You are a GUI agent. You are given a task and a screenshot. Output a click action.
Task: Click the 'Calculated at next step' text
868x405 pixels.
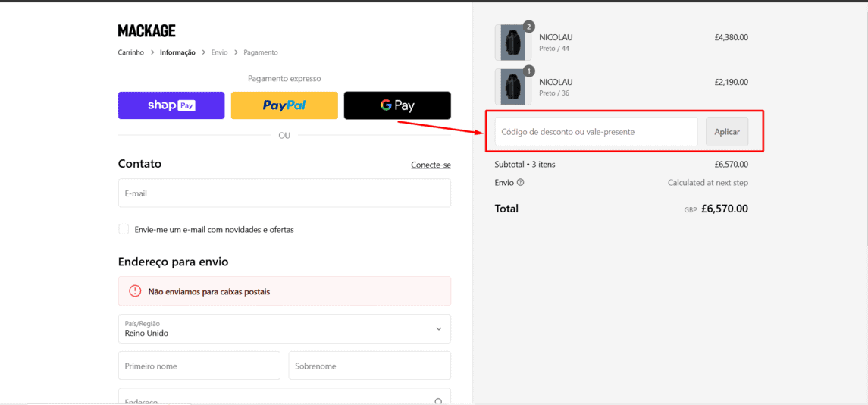coord(708,182)
